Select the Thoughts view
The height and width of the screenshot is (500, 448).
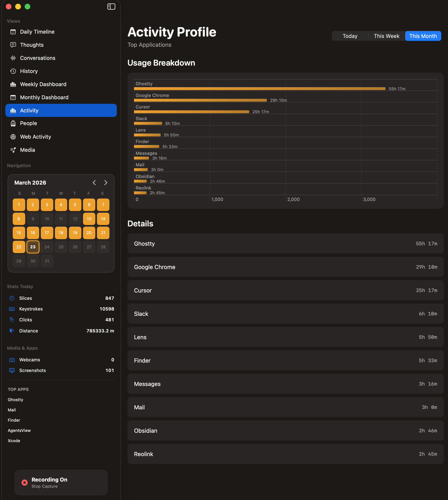[x=32, y=45]
